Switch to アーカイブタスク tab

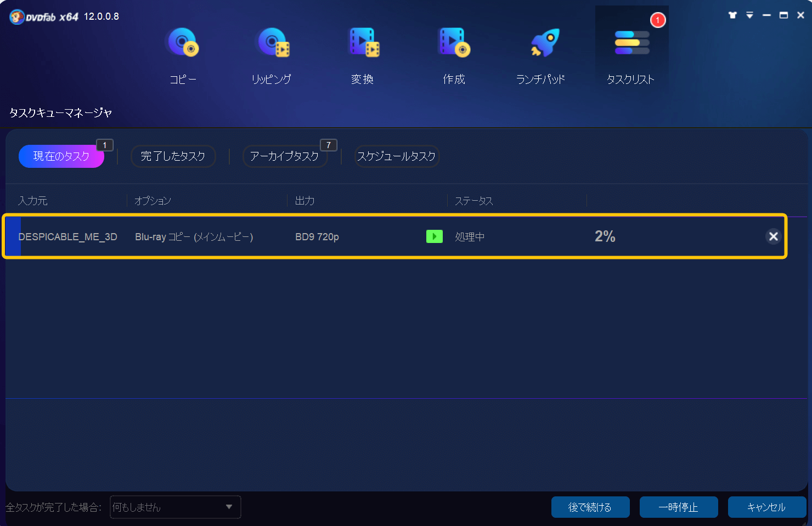(x=284, y=156)
